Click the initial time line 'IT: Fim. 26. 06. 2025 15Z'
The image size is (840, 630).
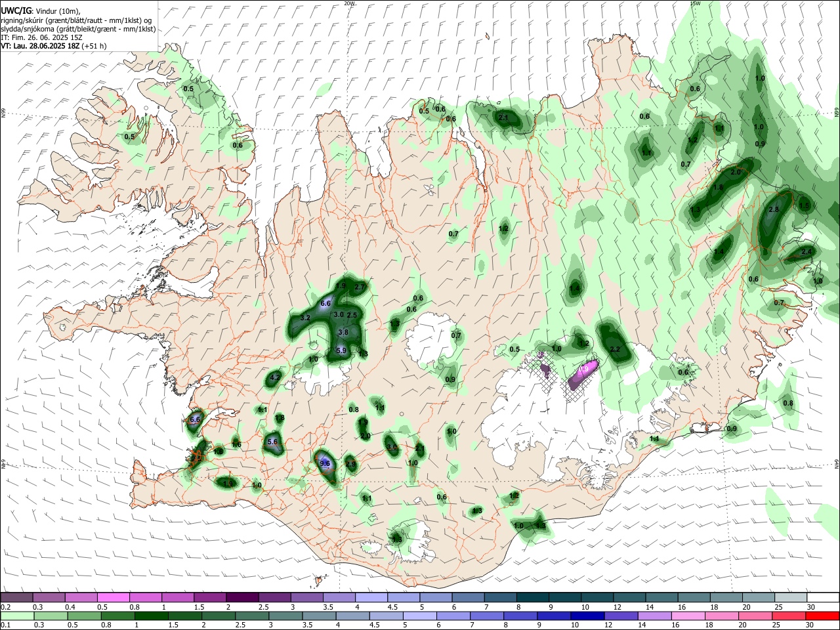point(41,37)
